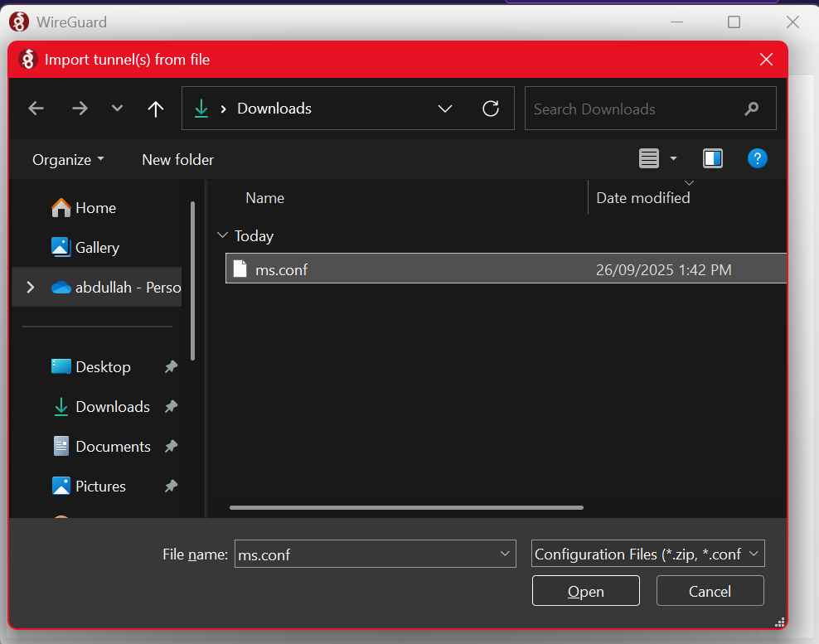Expand the address bar path dropdown
Screen dimensions: 819x644
click(445, 109)
